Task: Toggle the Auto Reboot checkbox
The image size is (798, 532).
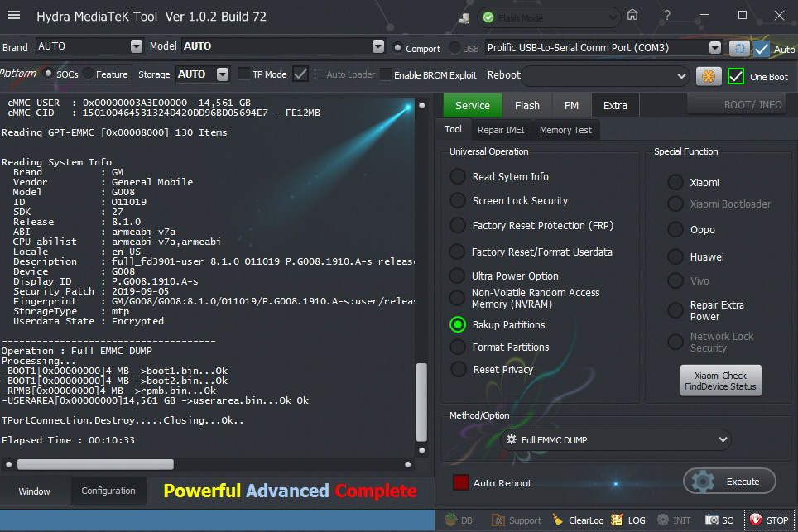Action: tap(461, 482)
